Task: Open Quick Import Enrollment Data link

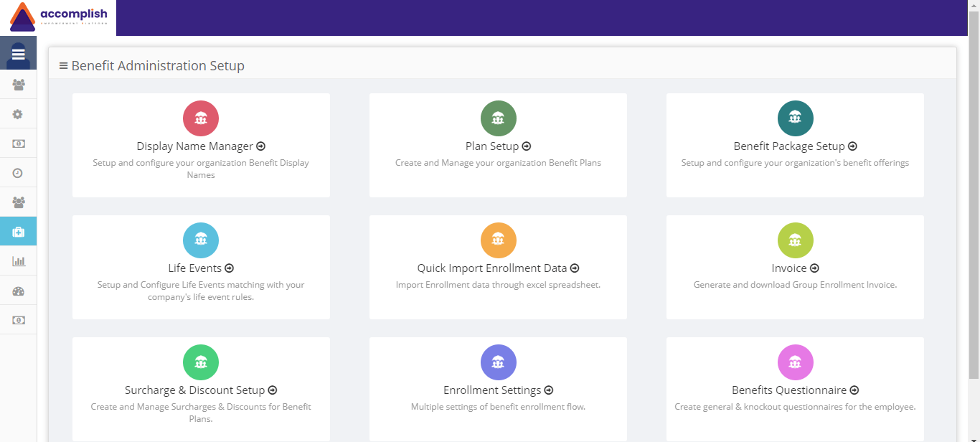Action: (498, 268)
